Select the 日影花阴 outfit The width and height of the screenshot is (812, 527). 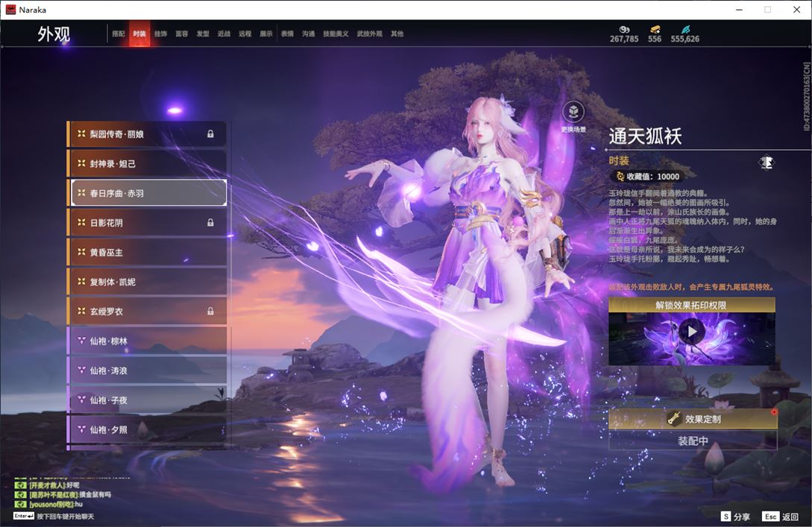click(147, 223)
